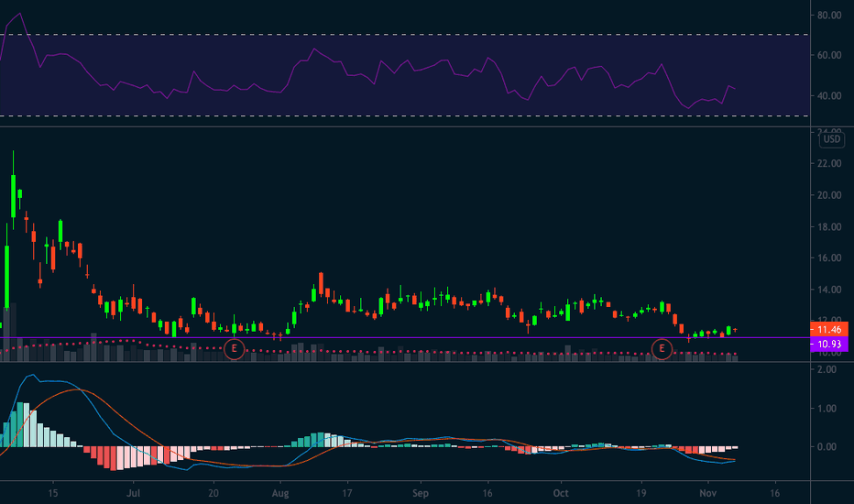Click the Aug date label
This screenshot has width=854, height=504.
click(280, 493)
